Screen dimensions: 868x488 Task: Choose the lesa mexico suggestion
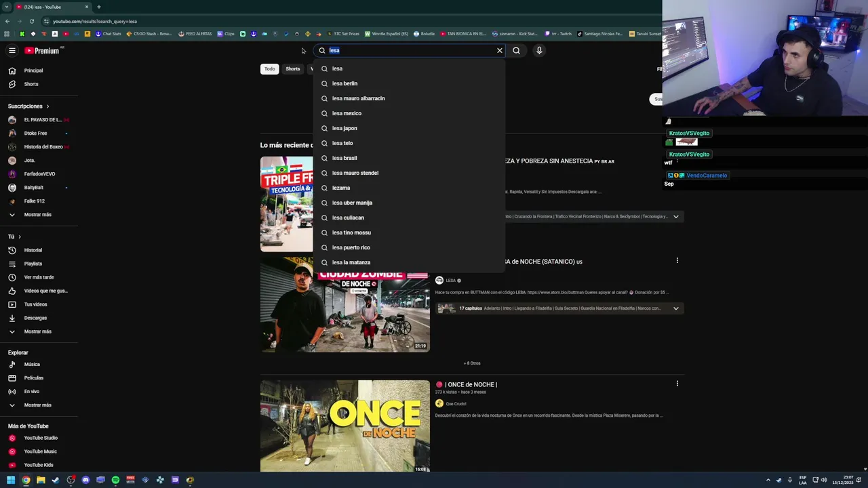coord(410,113)
